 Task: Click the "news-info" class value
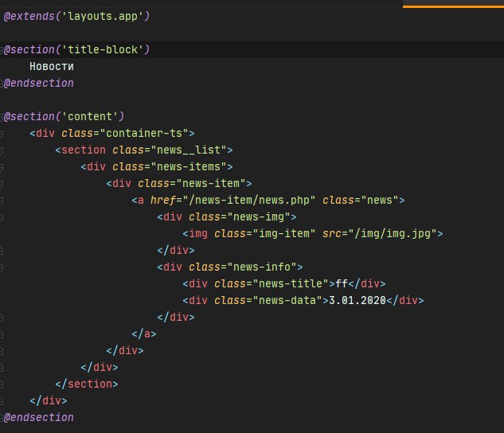pos(262,267)
